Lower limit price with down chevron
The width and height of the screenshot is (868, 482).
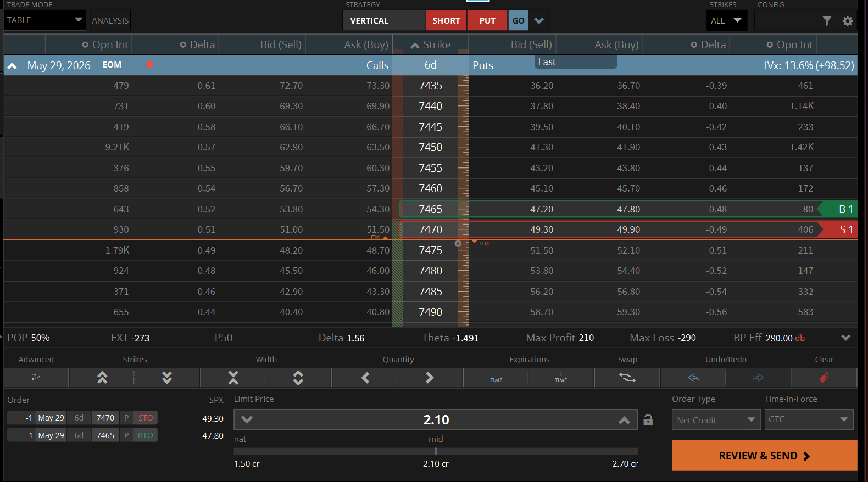tap(247, 420)
